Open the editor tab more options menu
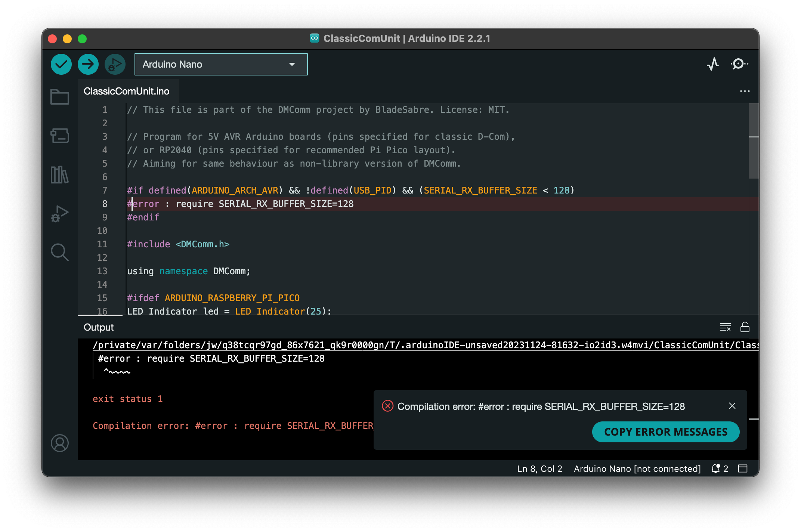801x532 pixels. [x=745, y=91]
